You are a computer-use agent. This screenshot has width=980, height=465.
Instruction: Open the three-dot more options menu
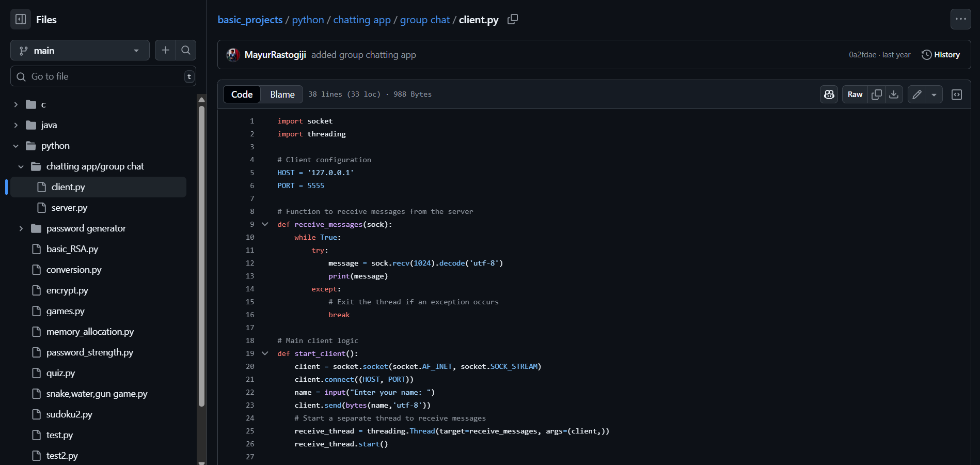pyautogui.click(x=960, y=20)
